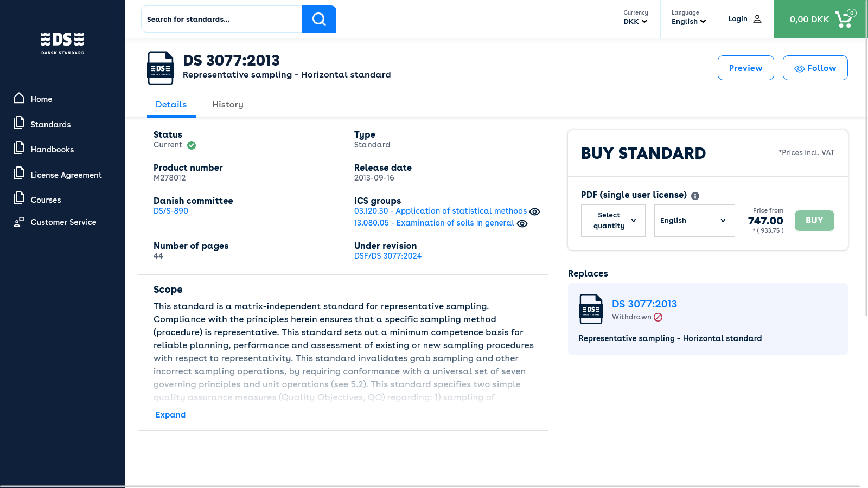Open the Select quantity dropdown

tap(613, 221)
